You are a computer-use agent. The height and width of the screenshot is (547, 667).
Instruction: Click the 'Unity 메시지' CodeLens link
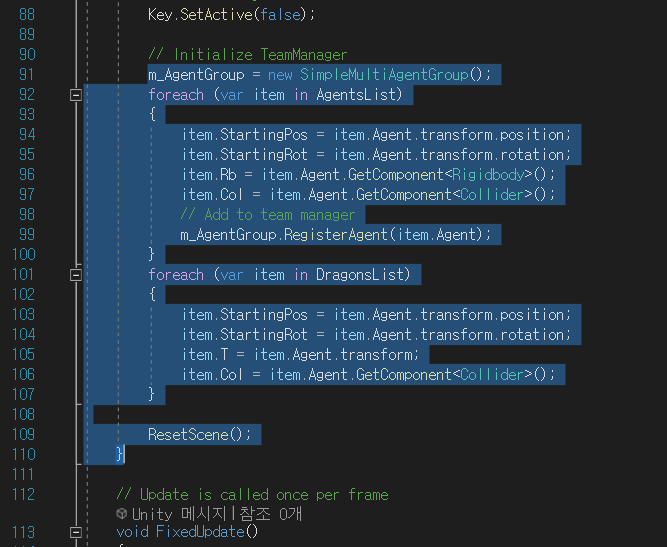point(179,514)
